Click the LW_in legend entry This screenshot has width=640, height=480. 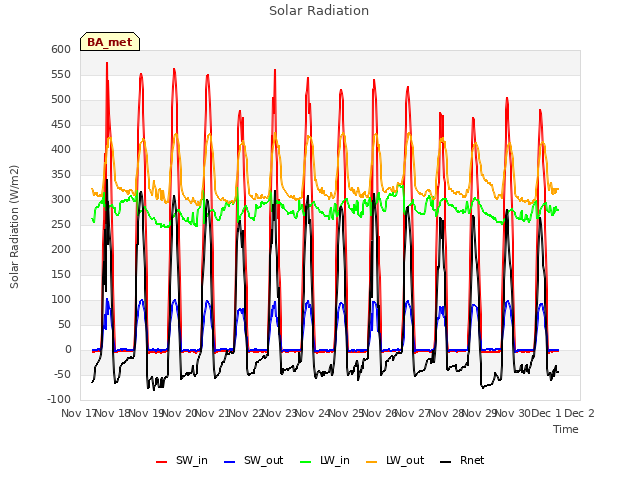[325, 460]
